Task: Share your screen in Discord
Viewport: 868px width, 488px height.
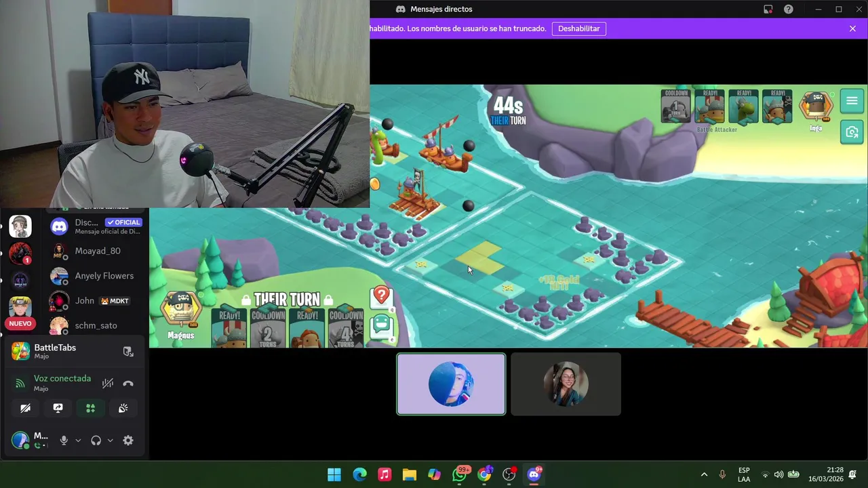Action: point(58,408)
